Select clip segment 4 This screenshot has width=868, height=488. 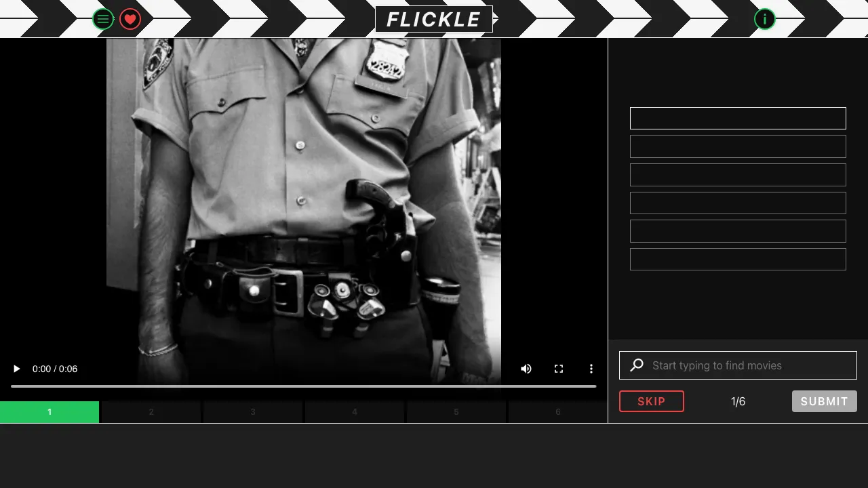tap(355, 412)
